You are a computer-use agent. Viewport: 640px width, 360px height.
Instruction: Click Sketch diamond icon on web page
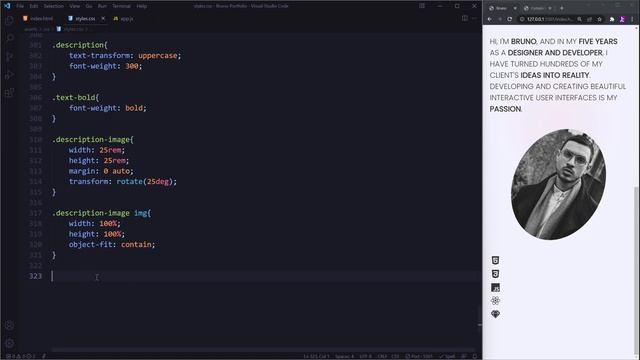point(496,314)
